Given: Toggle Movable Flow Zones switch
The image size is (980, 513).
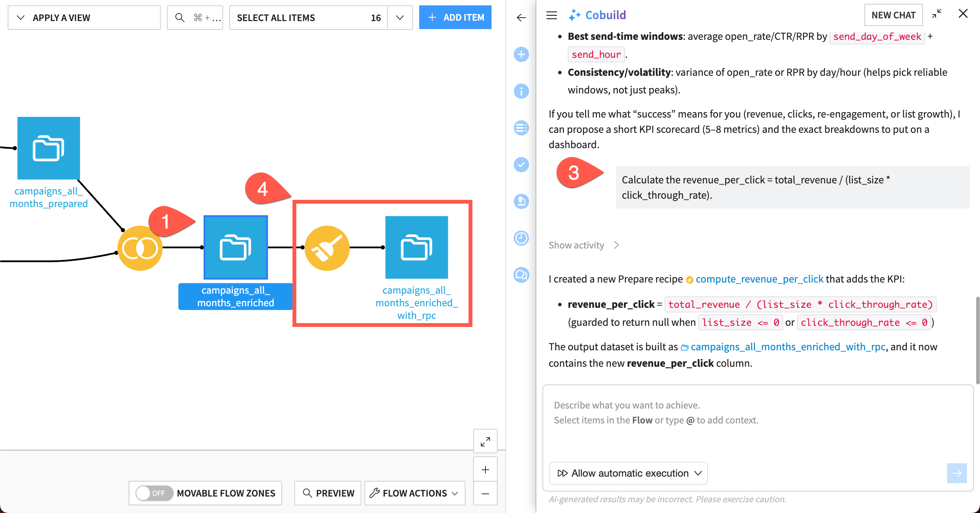Looking at the screenshot, I should [x=154, y=493].
